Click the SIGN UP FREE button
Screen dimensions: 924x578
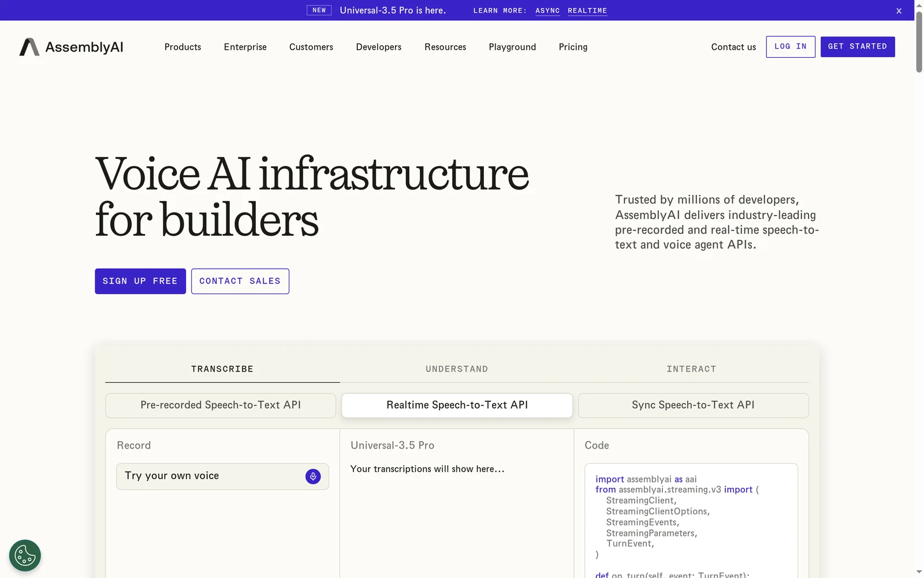pos(140,281)
